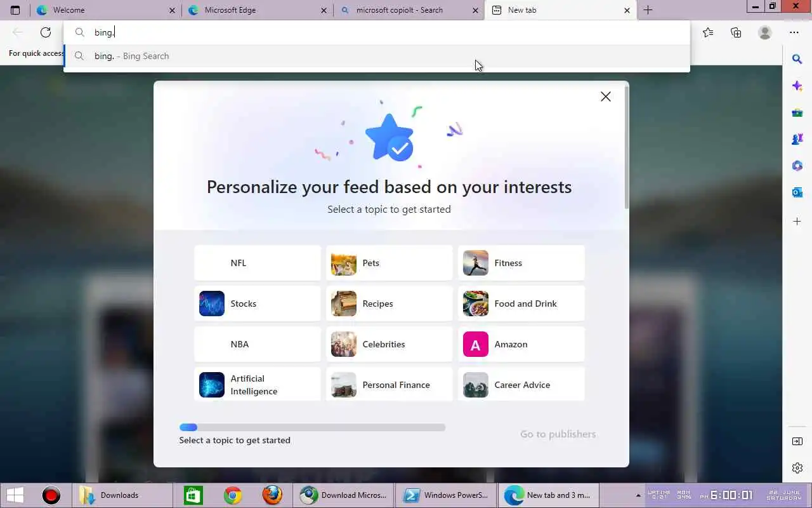Open the Download Micros... taskbar window
This screenshot has height=508, width=812.
[343, 495]
